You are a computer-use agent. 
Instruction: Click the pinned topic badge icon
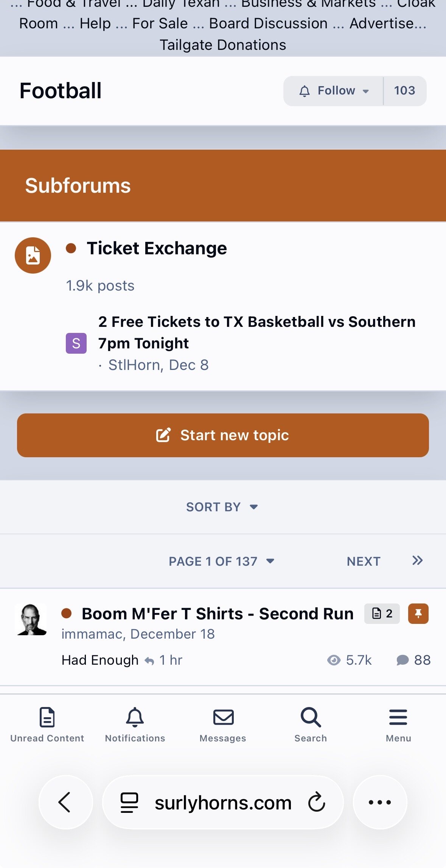point(418,613)
